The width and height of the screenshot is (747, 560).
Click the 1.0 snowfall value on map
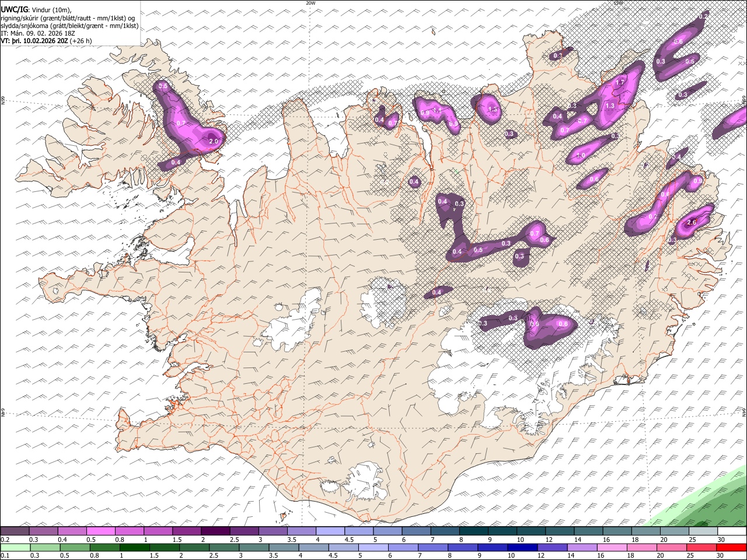[581, 156]
